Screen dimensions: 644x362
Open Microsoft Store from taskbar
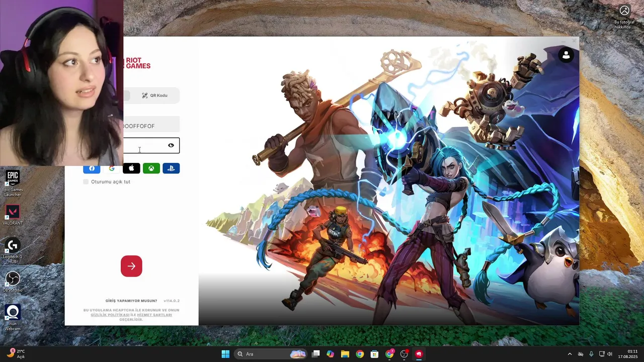pos(374,354)
